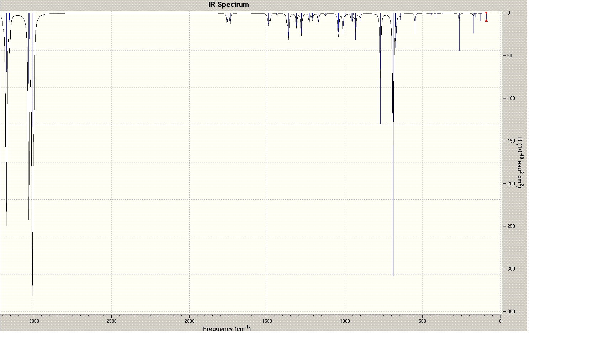Pick the 500 frequency tick label

[422, 321]
